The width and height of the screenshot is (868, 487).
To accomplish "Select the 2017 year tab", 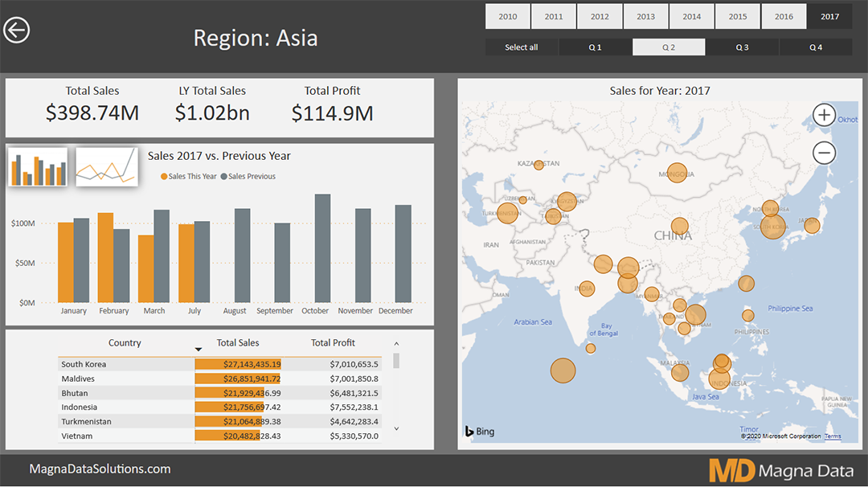I will (829, 16).
